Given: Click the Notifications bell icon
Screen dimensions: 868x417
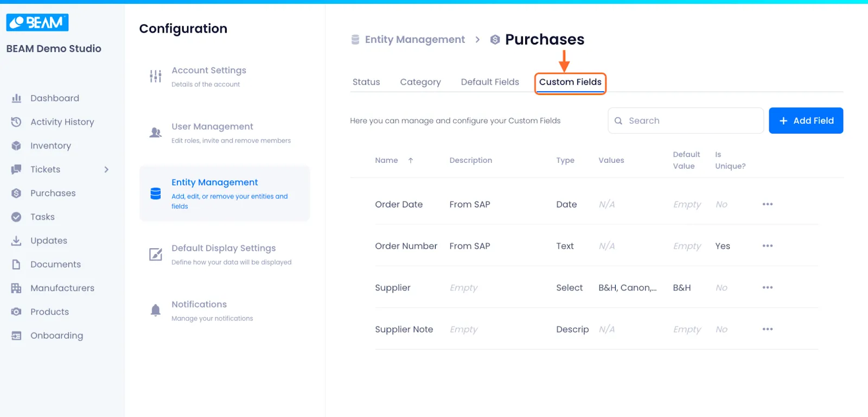Looking at the screenshot, I should (x=156, y=310).
